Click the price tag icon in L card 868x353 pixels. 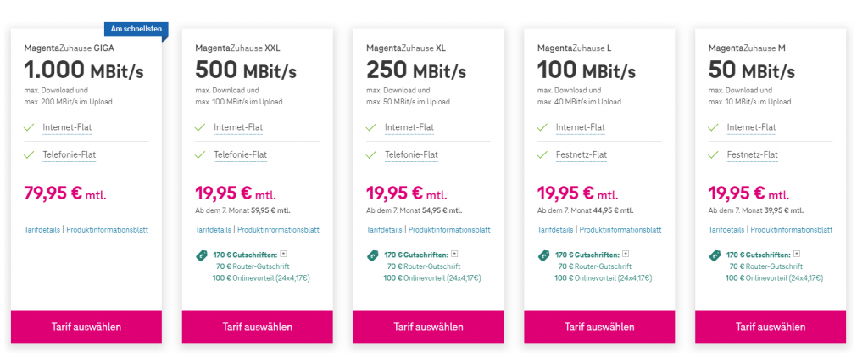(544, 255)
